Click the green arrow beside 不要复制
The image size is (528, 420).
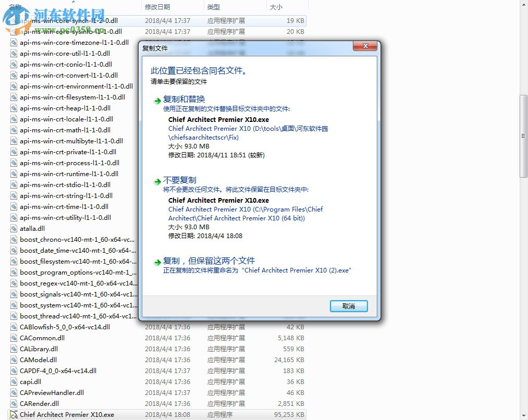click(x=157, y=182)
